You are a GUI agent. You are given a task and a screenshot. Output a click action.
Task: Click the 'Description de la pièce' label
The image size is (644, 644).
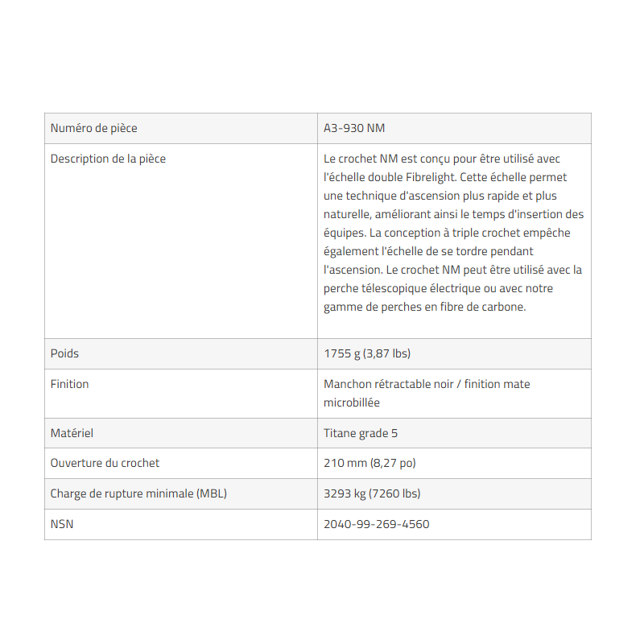[x=108, y=159]
